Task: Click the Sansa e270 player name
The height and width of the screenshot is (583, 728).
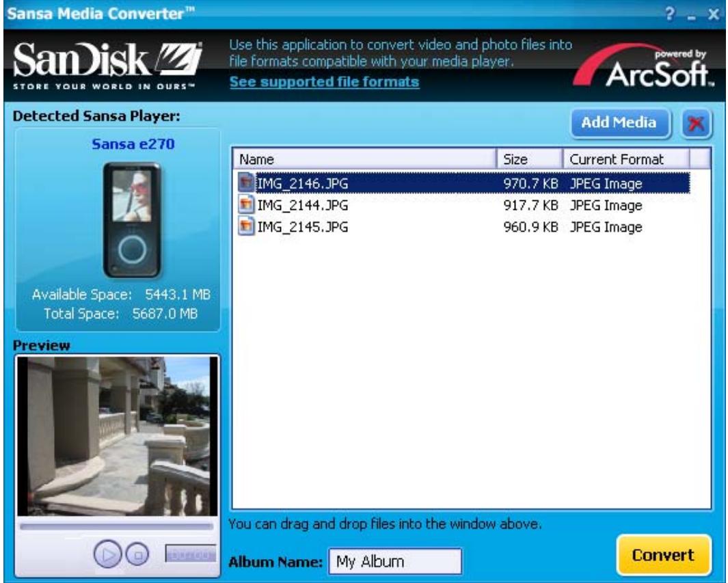Action: tap(133, 144)
